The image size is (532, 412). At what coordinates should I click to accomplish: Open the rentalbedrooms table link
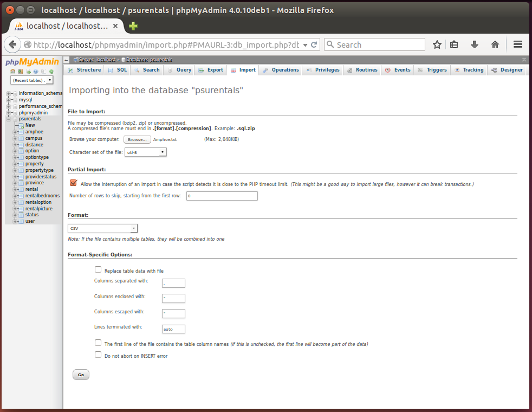pyautogui.click(x=42, y=196)
